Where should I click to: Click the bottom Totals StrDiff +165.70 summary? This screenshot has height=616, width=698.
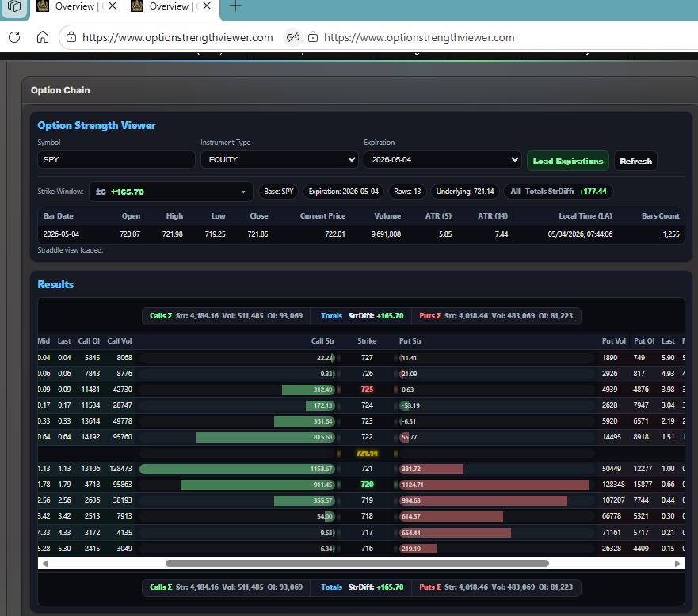tap(362, 587)
